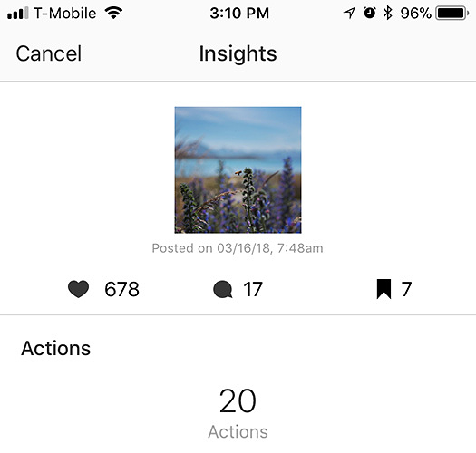The width and height of the screenshot is (476, 453).
Task: Tap the Bluetooth status icon
Action: [x=387, y=13]
